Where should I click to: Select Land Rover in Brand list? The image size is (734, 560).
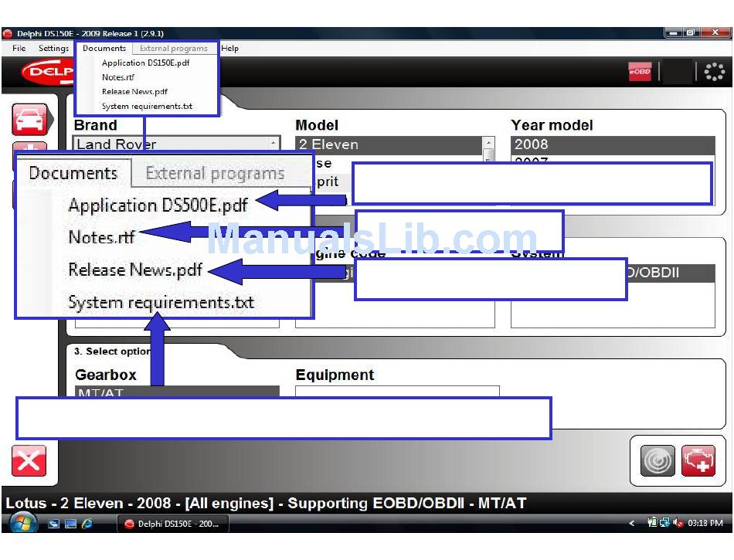coord(171,144)
